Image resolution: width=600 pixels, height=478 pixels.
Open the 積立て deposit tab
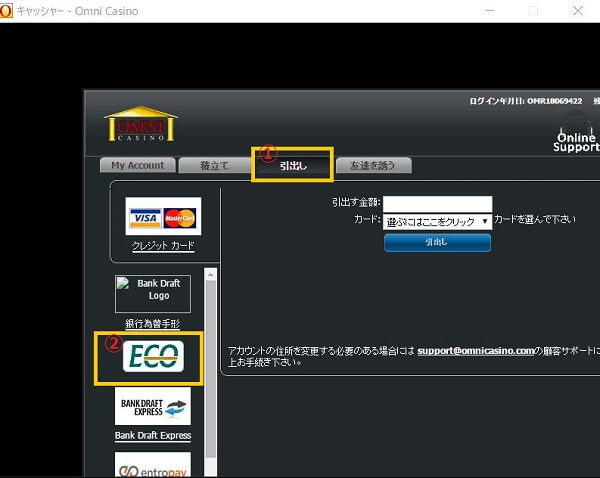coord(214,165)
